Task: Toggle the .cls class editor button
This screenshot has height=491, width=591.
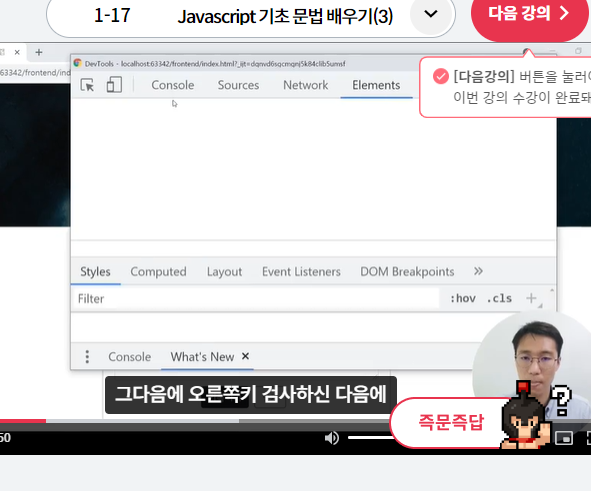Action: 499,298
